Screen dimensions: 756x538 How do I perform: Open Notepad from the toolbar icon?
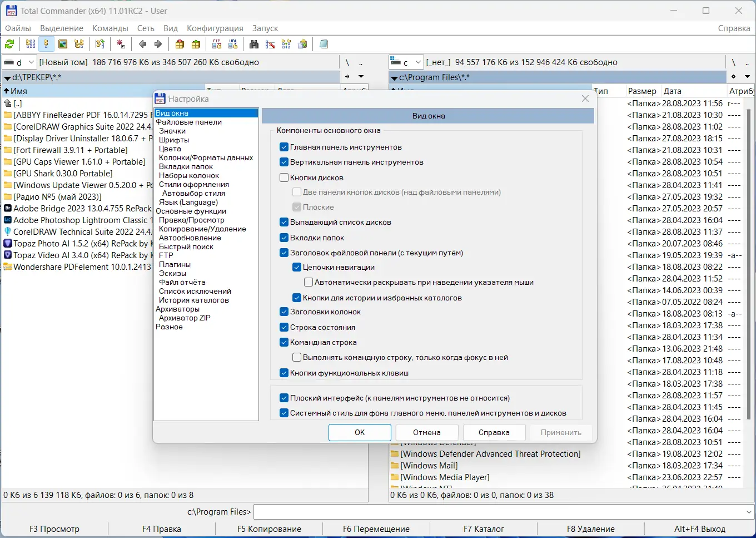pos(324,44)
